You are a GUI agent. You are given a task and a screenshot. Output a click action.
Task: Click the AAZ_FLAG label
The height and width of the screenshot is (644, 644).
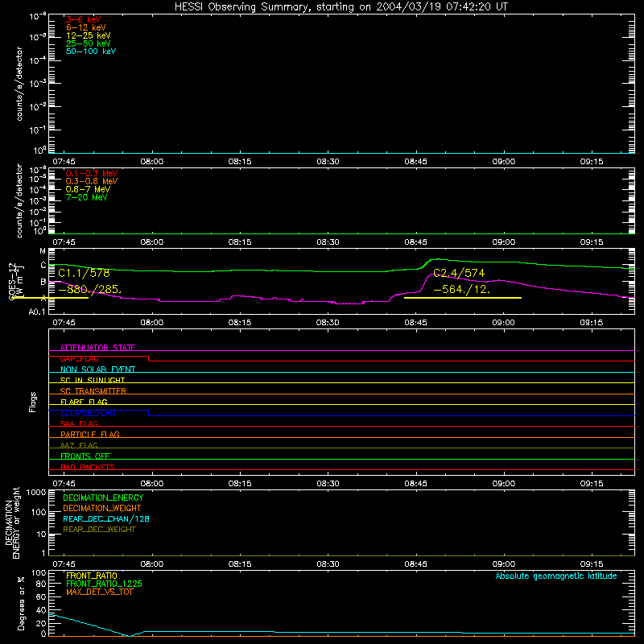pyautogui.click(x=79, y=445)
